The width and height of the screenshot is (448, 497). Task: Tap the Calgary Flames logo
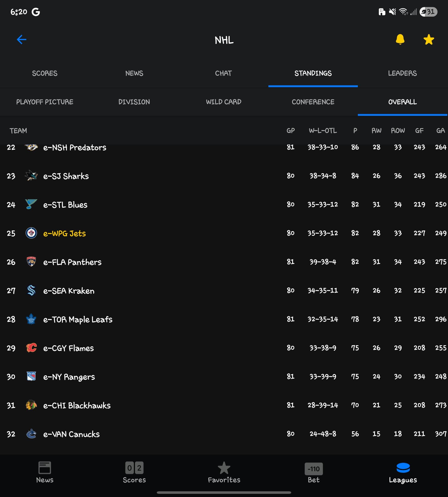click(31, 348)
